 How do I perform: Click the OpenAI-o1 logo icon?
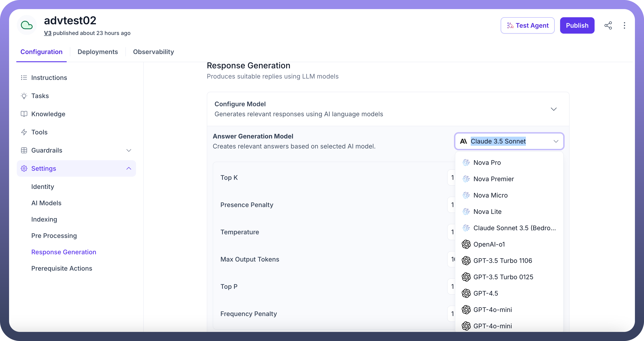466,244
